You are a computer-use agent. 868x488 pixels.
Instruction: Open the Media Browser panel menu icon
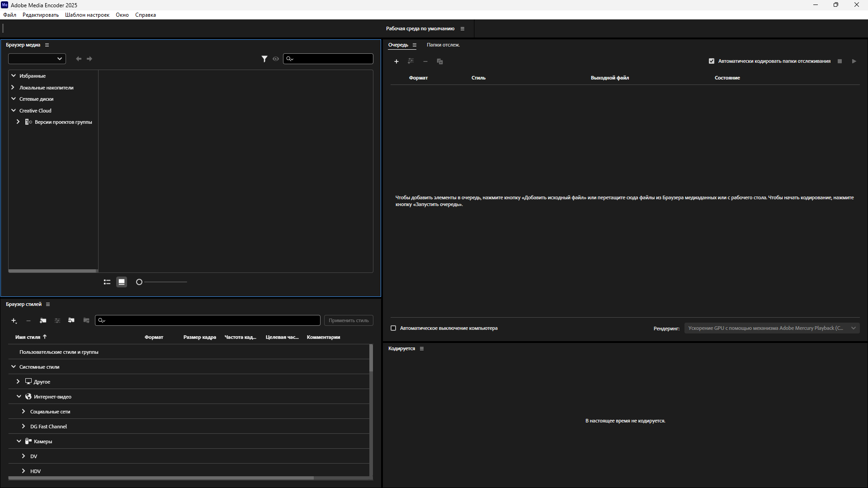click(47, 45)
